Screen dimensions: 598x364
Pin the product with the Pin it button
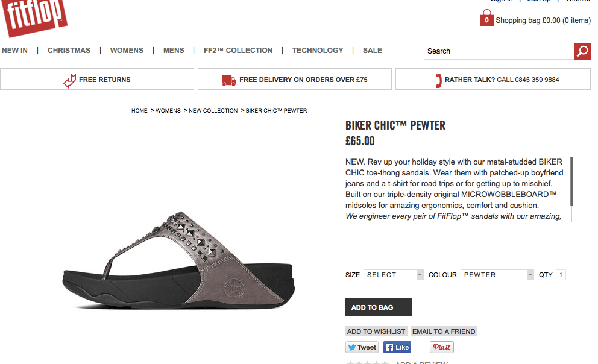[x=441, y=347]
